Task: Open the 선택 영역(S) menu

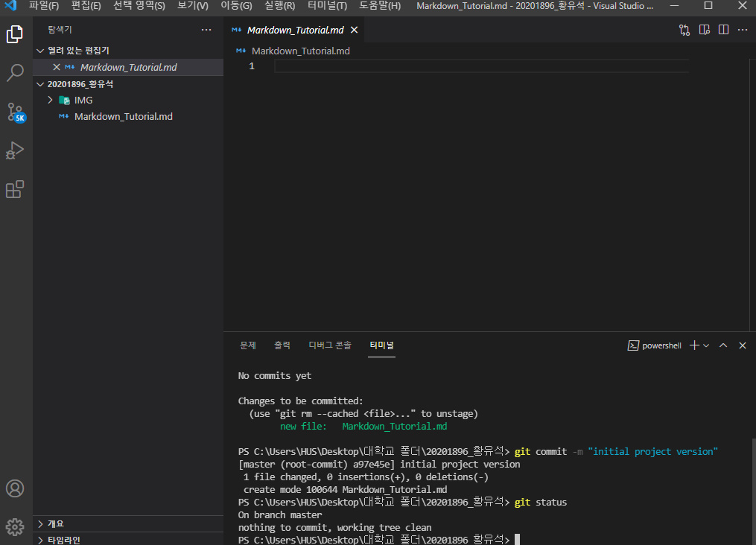Action: pyautogui.click(x=139, y=6)
